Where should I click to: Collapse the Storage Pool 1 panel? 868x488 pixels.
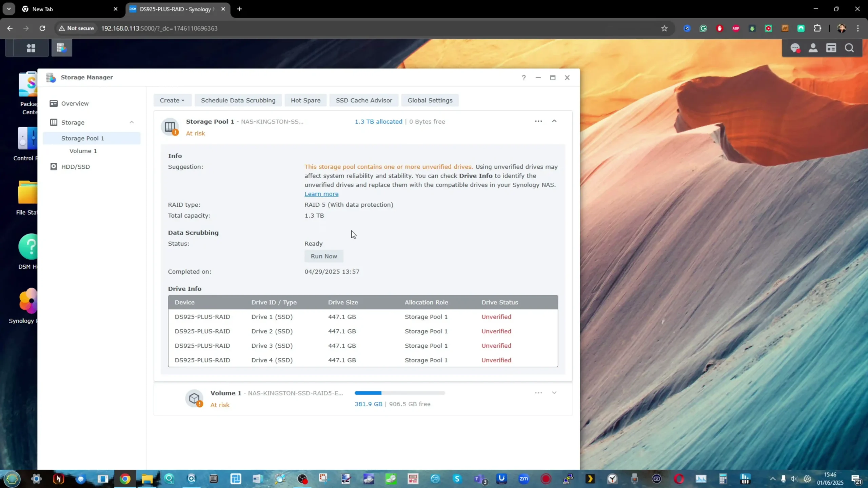pyautogui.click(x=554, y=121)
